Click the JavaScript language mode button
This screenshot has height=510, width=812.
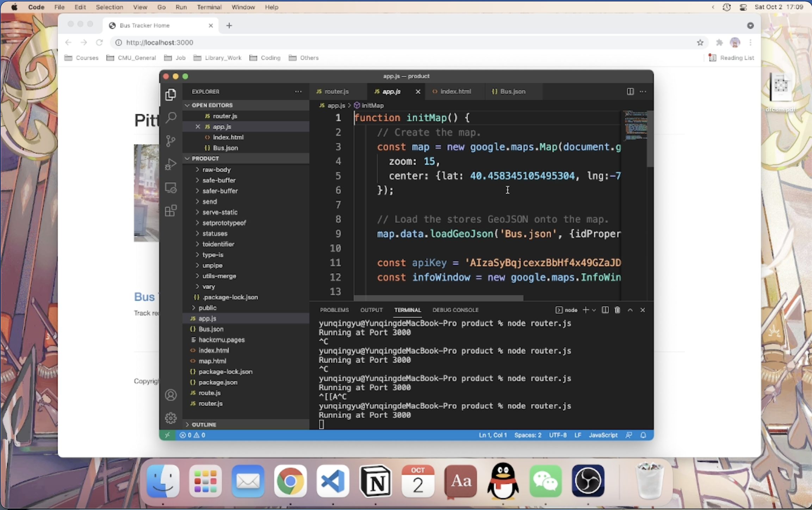pyautogui.click(x=603, y=435)
